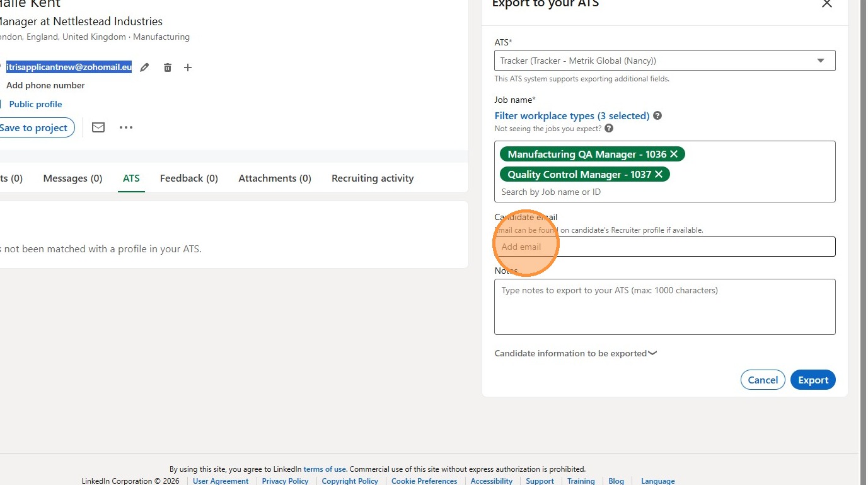
Task: Send message via envelope icon
Action: click(x=98, y=127)
